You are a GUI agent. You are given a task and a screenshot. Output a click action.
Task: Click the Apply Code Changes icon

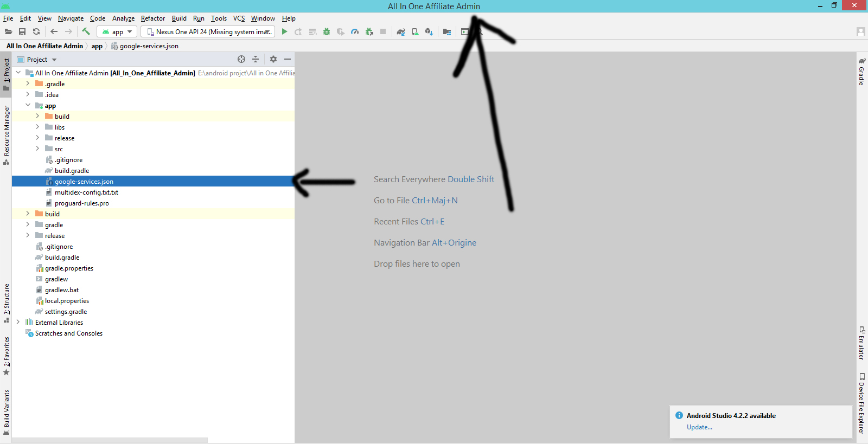(312, 32)
